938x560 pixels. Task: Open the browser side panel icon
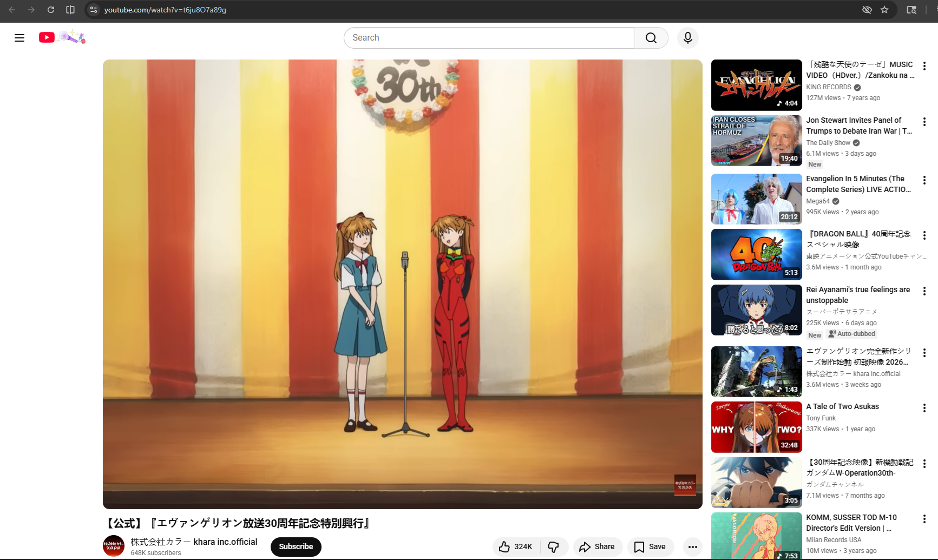click(x=70, y=10)
